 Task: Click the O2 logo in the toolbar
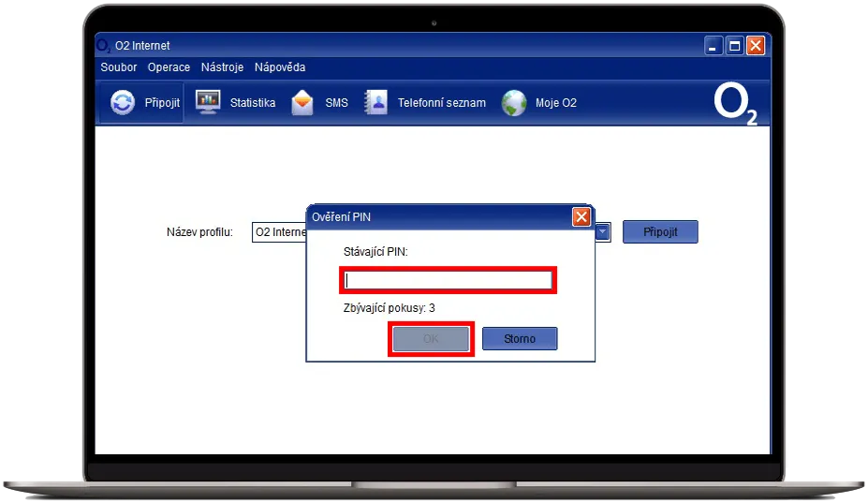(735, 104)
